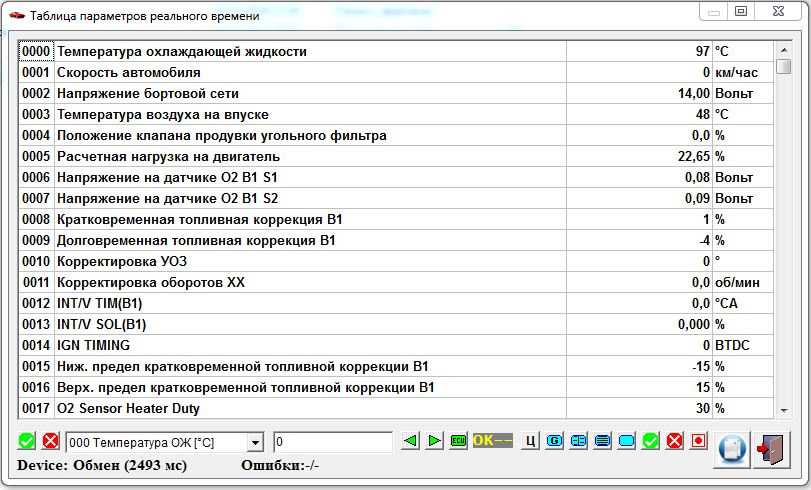This screenshot has width=811, height=490.
Task: Click the blue list-lines view icon
Action: coord(603,441)
